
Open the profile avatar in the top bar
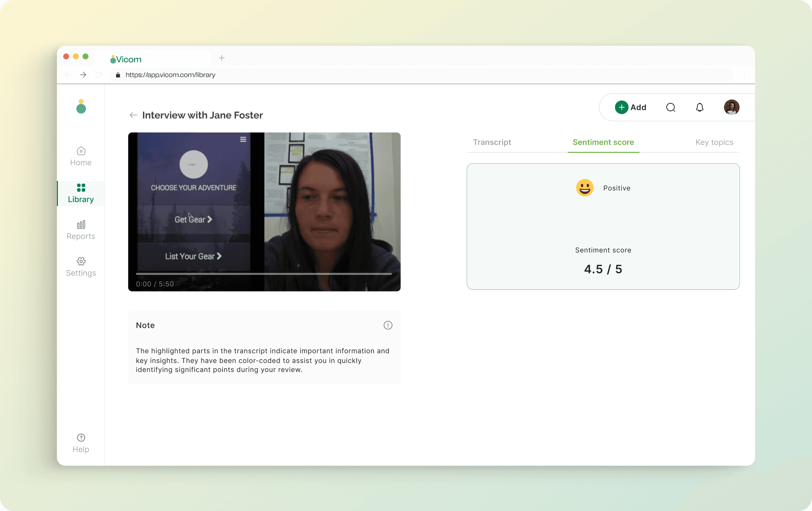(x=731, y=107)
